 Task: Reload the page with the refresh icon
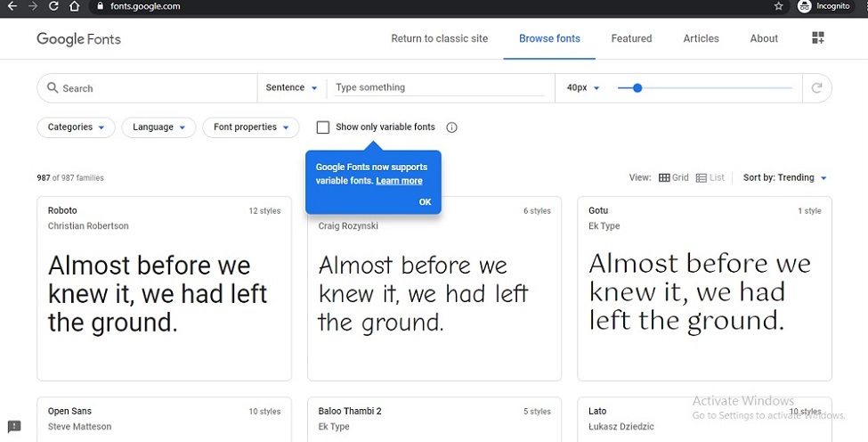(x=53, y=6)
